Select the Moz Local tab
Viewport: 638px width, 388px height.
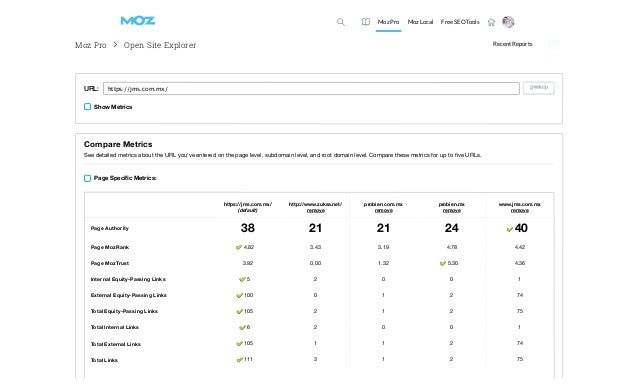click(420, 22)
